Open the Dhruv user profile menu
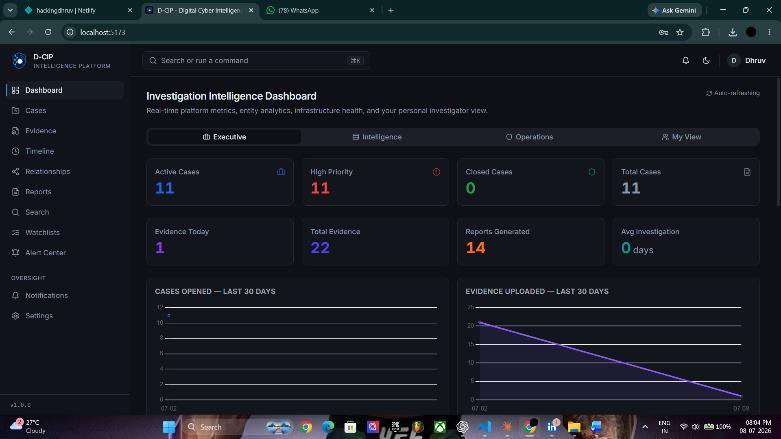Viewport: 781px width, 439px height. click(747, 60)
